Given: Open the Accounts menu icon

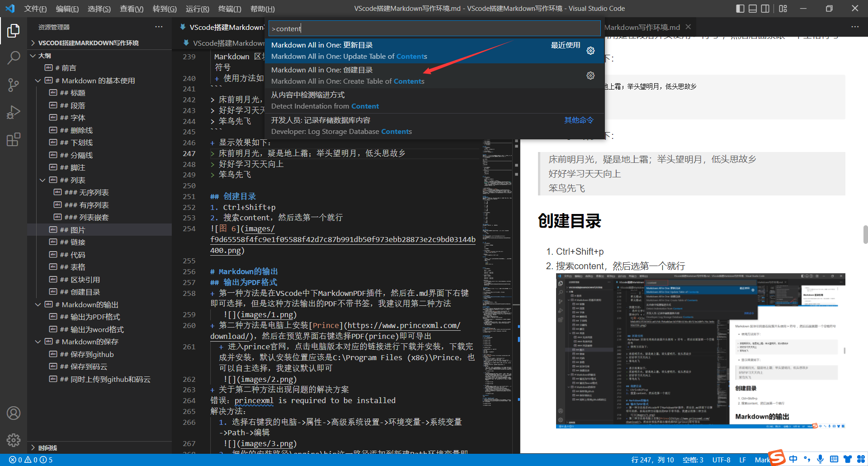Looking at the screenshot, I should pyautogui.click(x=14, y=413).
